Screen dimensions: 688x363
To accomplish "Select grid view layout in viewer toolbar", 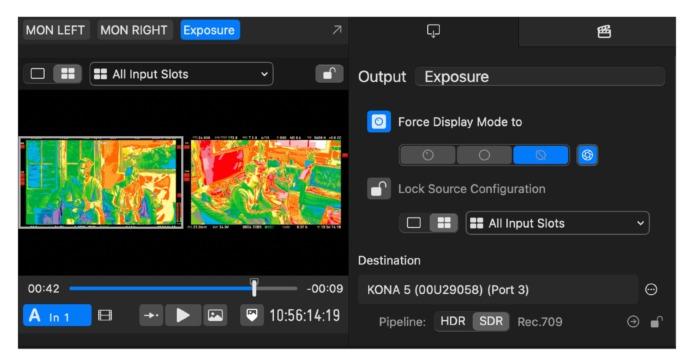I will (x=68, y=74).
